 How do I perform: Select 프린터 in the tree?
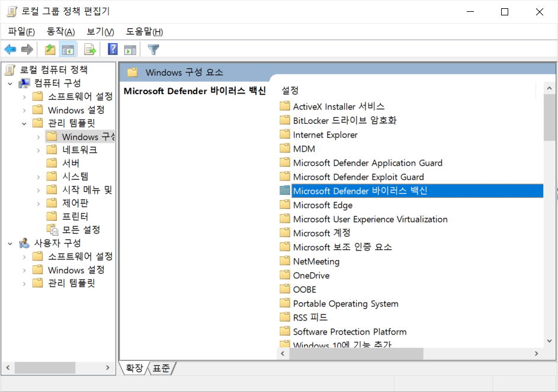pos(75,216)
